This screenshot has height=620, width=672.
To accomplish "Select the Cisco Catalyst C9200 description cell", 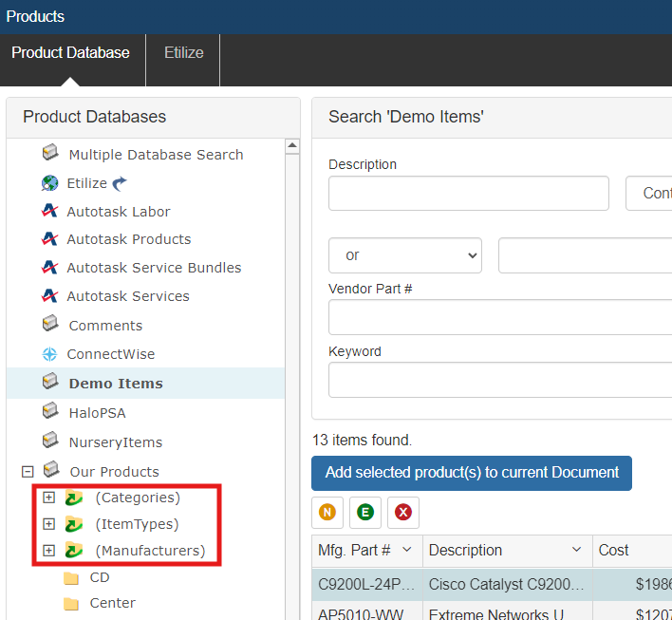I will (x=508, y=585).
